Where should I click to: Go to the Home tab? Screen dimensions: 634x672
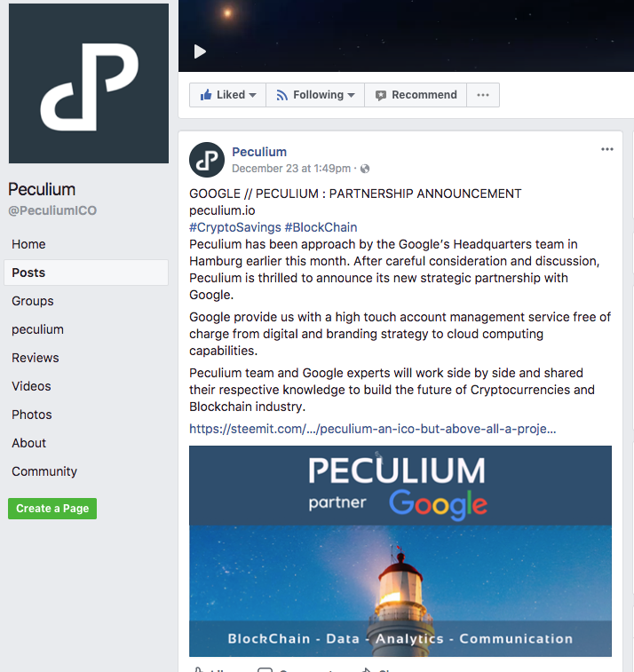click(x=28, y=244)
